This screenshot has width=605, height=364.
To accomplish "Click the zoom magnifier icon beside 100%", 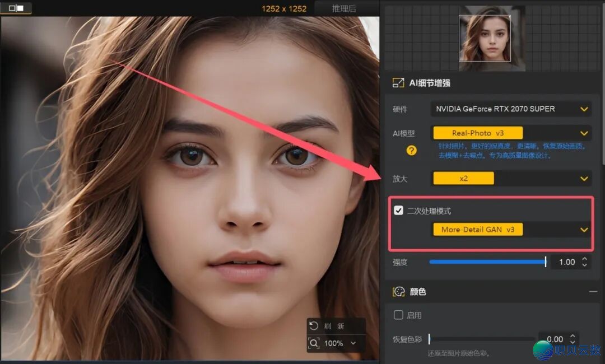I will 314,343.
